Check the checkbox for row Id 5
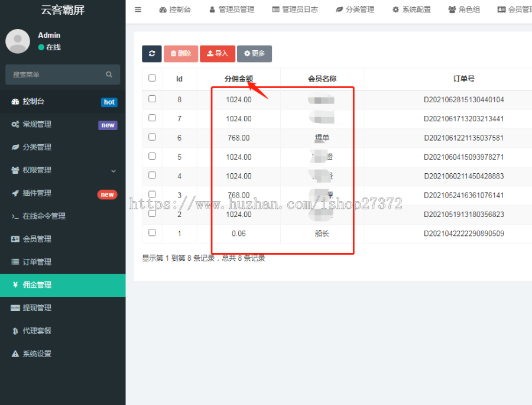This screenshot has width=532, height=405. [152, 156]
